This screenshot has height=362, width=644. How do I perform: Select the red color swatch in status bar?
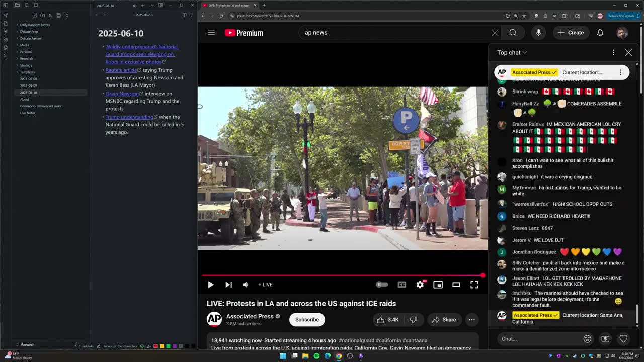[156, 346]
